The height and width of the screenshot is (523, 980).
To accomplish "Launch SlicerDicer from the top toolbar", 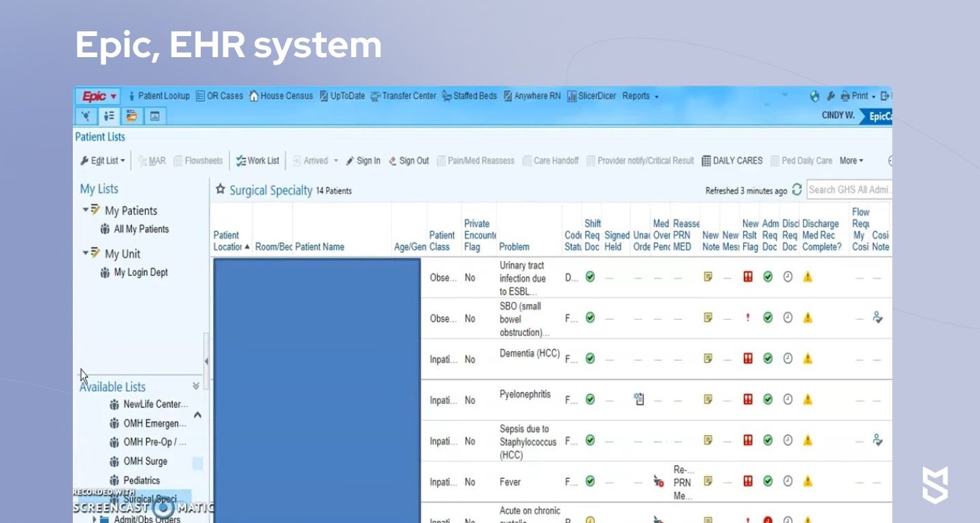I will (591, 96).
